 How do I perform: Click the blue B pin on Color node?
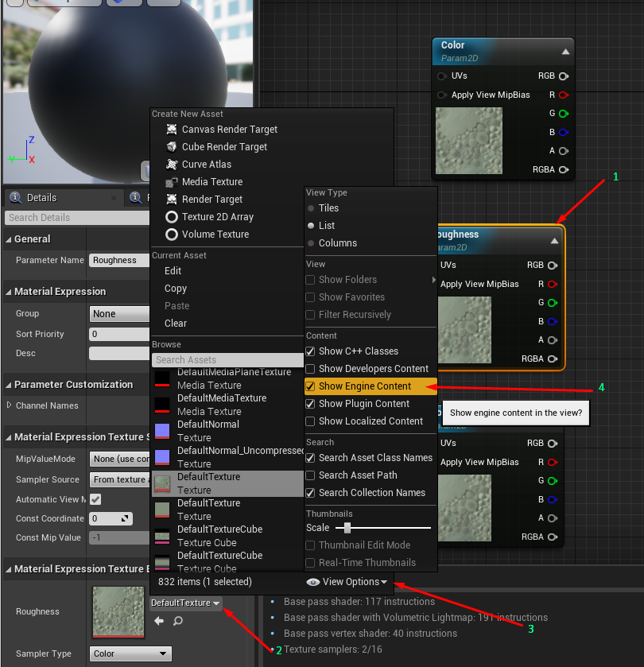pyautogui.click(x=564, y=132)
